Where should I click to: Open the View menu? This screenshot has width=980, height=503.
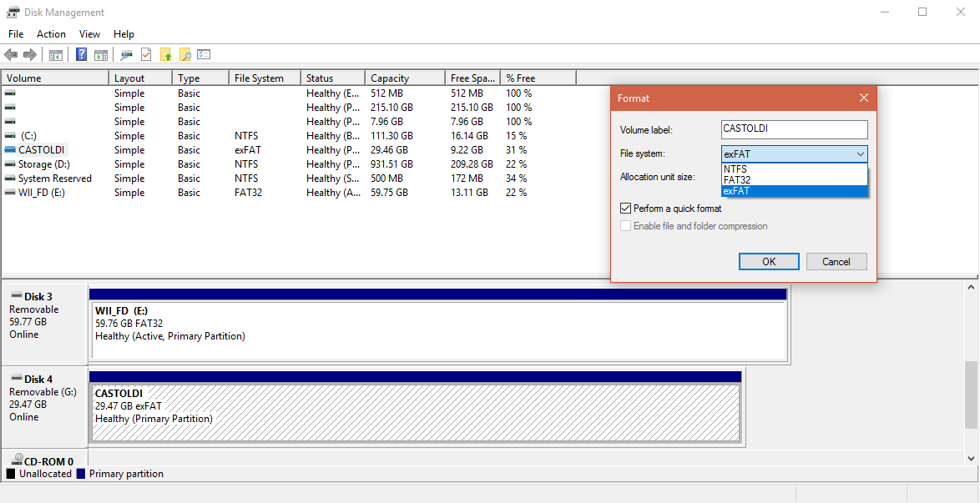pyautogui.click(x=89, y=34)
